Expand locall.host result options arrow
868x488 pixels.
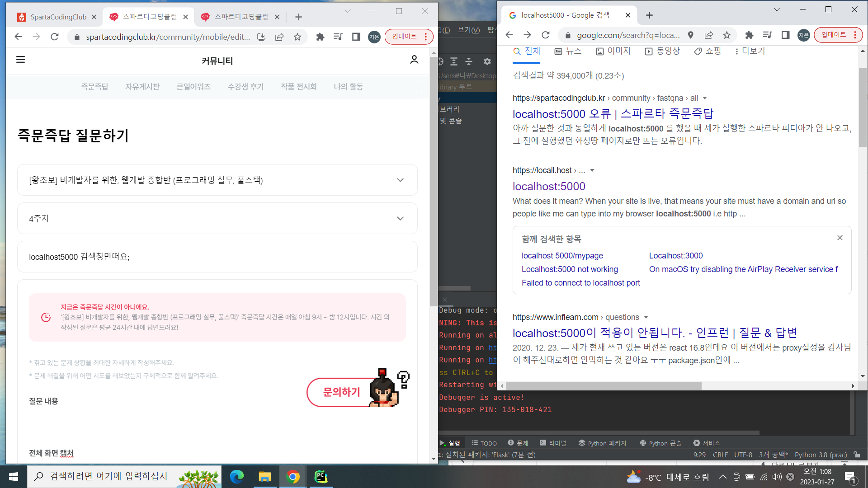[x=592, y=170]
